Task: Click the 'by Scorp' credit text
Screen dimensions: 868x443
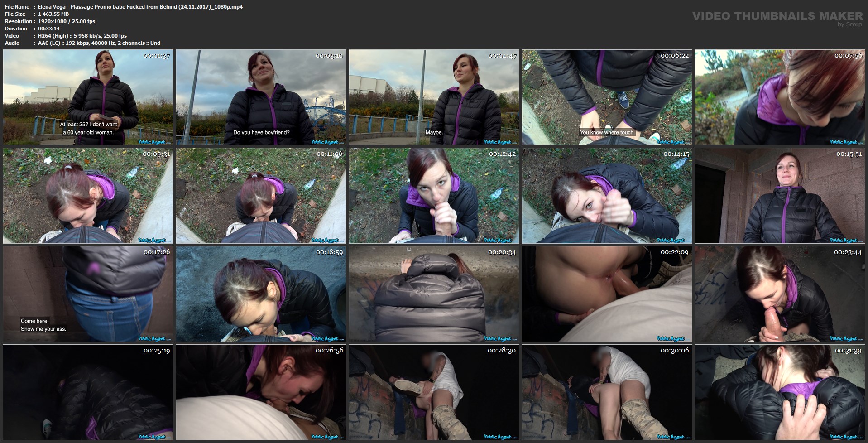Action: point(849,24)
